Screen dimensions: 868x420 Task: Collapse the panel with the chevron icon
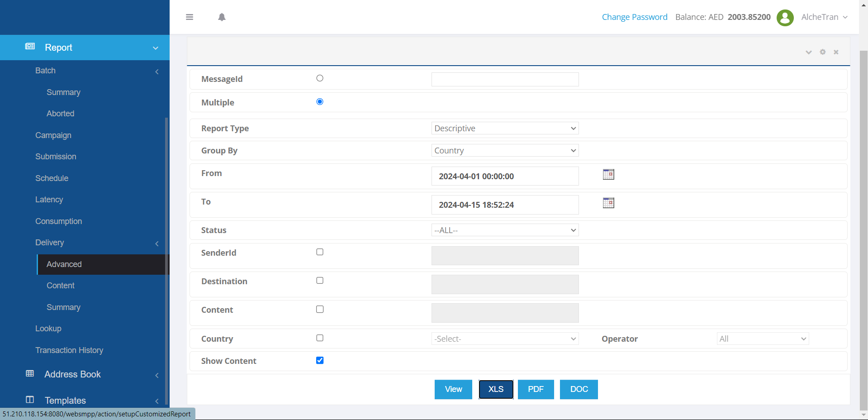tap(809, 52)
